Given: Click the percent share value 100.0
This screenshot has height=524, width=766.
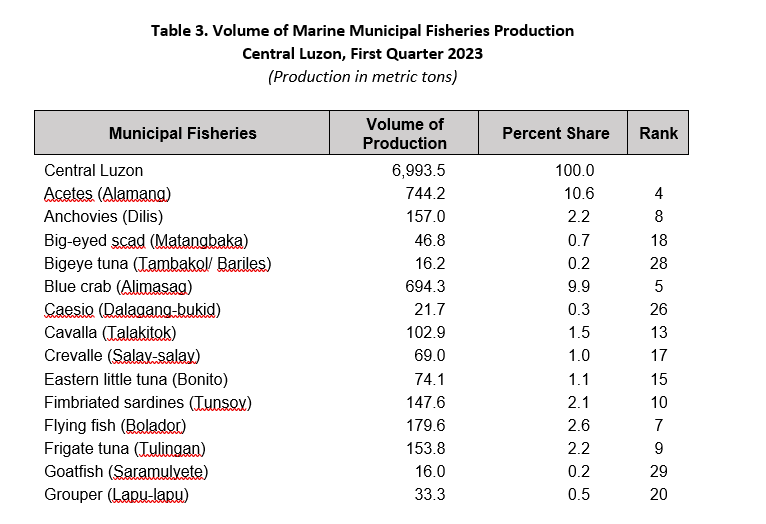Looking at the screenshot, I should pos(574,170).
